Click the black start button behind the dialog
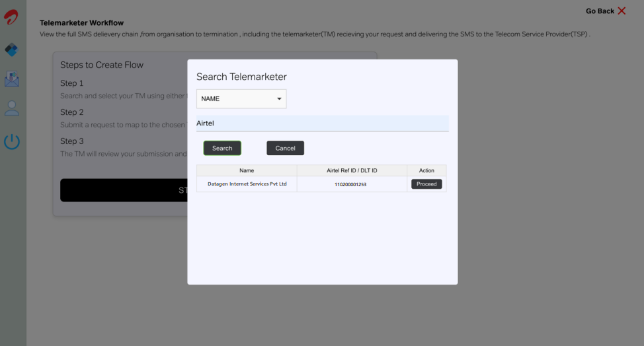 [x=124, y=190]
